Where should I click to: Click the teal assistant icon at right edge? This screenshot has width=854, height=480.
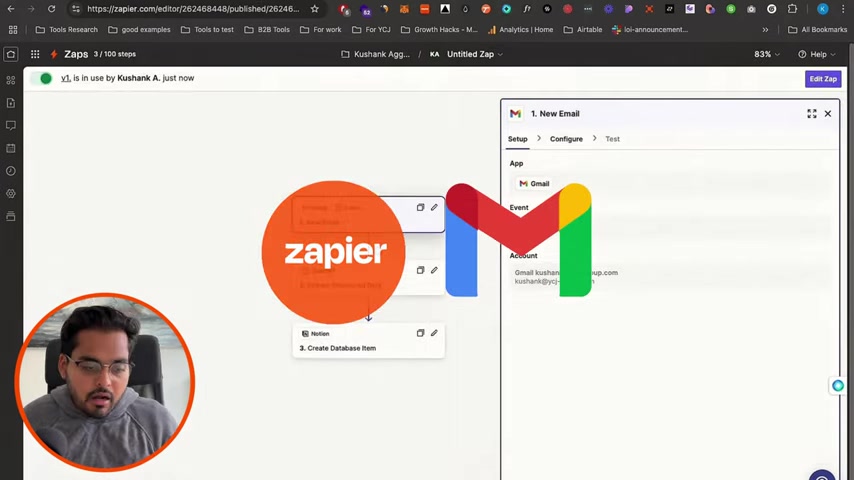click(838, 386)
